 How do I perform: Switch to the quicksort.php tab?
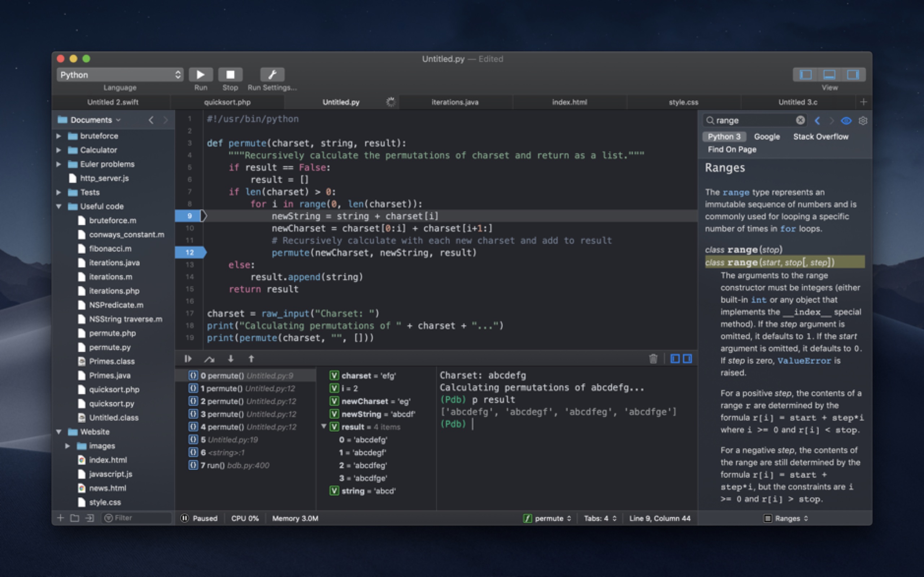click(x=227, y=102)
